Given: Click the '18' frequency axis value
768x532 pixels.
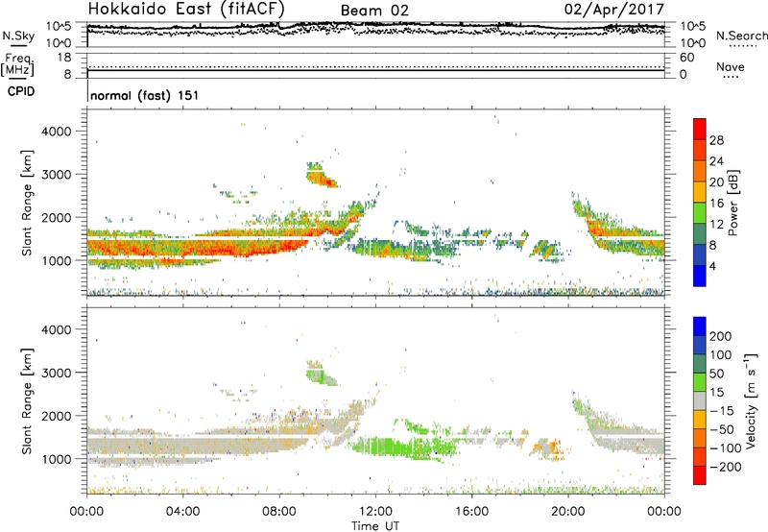Looking at the screenshot, I should coord(64,58).
